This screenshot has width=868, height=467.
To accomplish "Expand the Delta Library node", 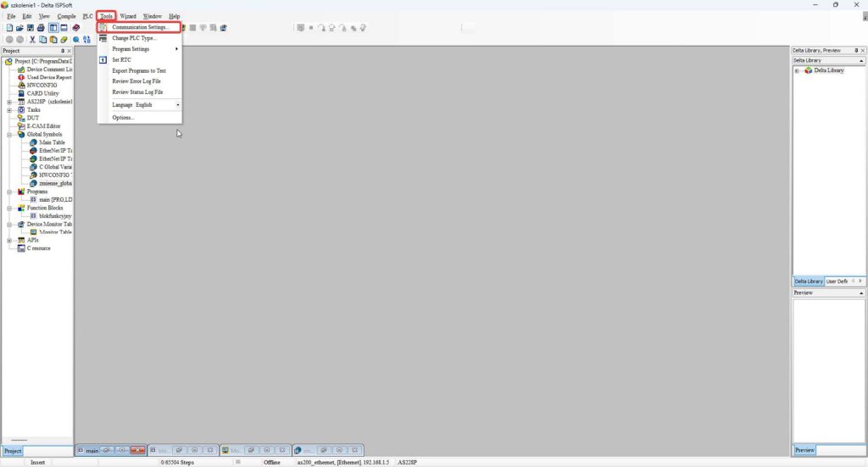I will (797, 70).
